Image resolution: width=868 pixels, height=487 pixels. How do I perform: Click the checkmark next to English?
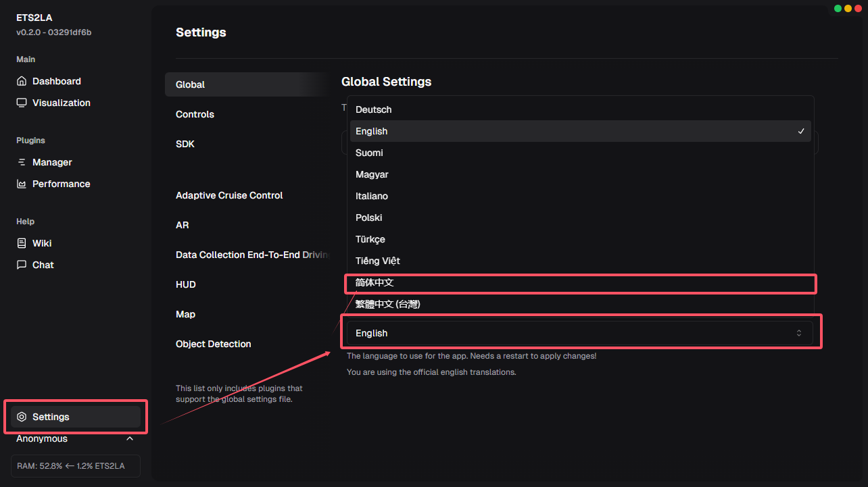[801, 131]
